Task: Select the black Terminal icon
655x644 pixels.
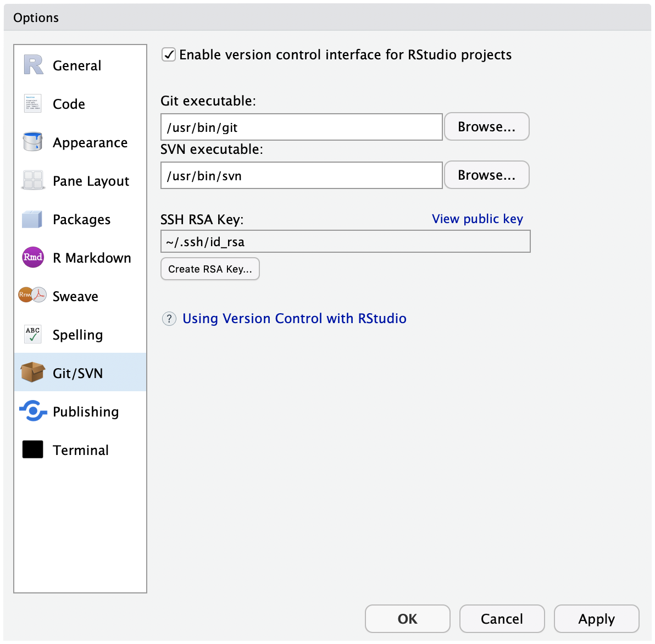Action: [x=32, y=449]
